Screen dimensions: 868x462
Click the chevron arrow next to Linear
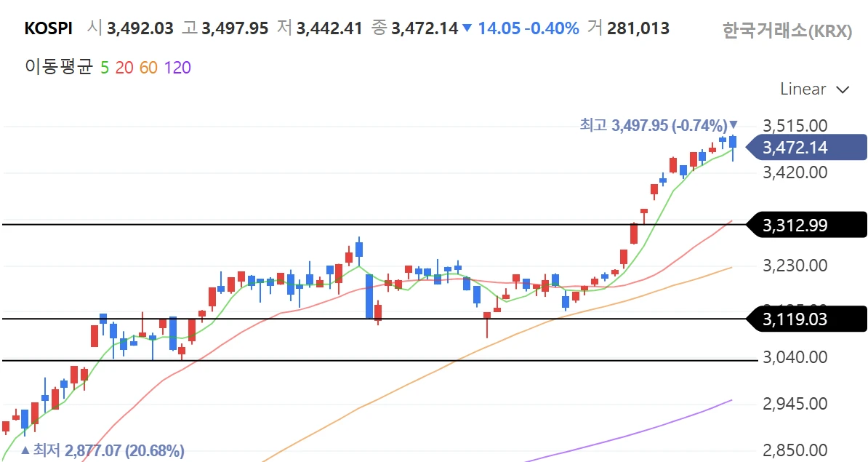[843, 90]
